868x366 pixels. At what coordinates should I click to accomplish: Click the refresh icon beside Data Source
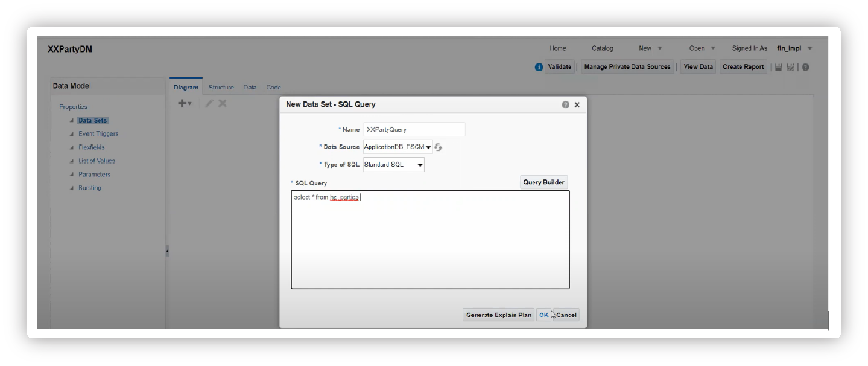pos(438,146)
